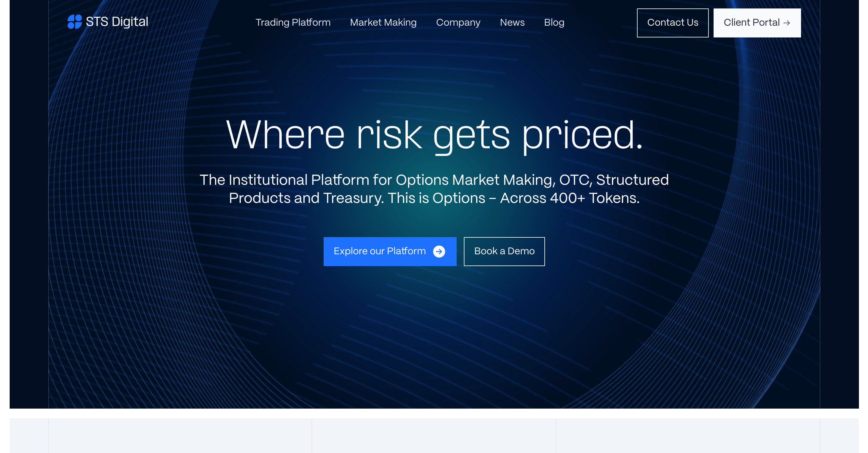Open the Market Making nav item
868x453 pixels.
[x=383, y=23]
